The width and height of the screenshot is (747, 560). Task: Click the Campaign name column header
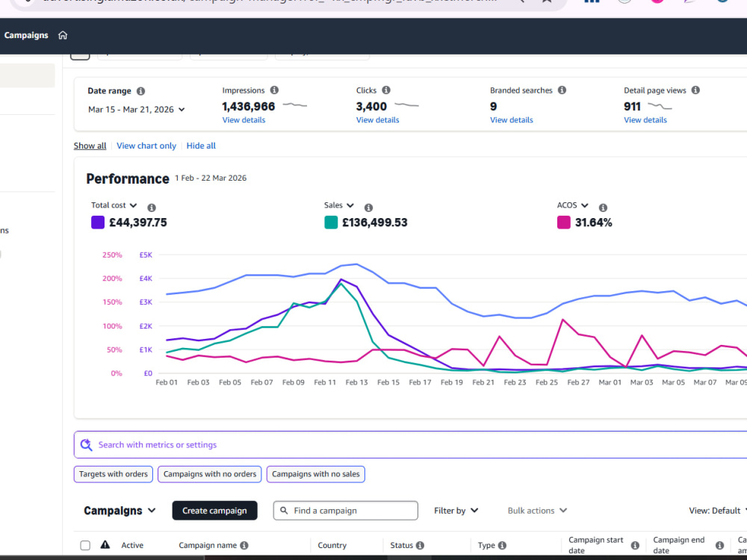click(x=208, y=545)
